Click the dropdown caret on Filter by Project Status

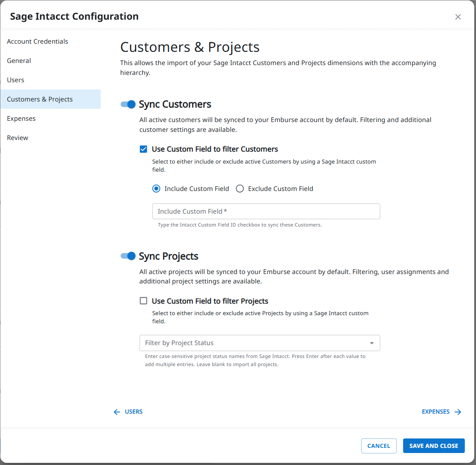tap(372, 343)
